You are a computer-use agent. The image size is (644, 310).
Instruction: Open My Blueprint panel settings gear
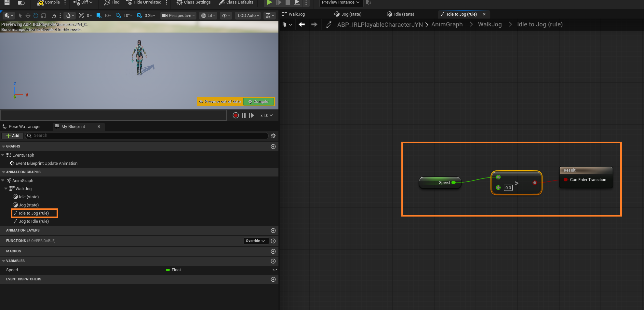click(x=273, y=136)
